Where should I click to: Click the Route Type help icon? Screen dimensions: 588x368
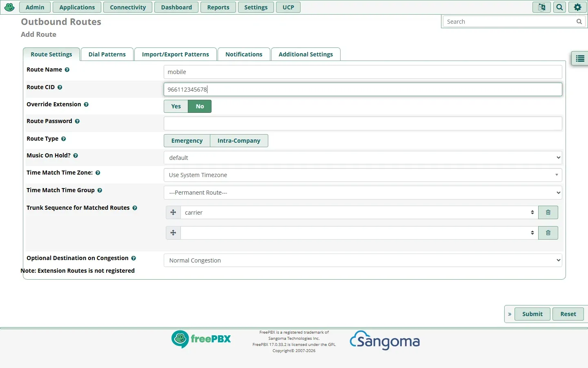coord(63,139)
